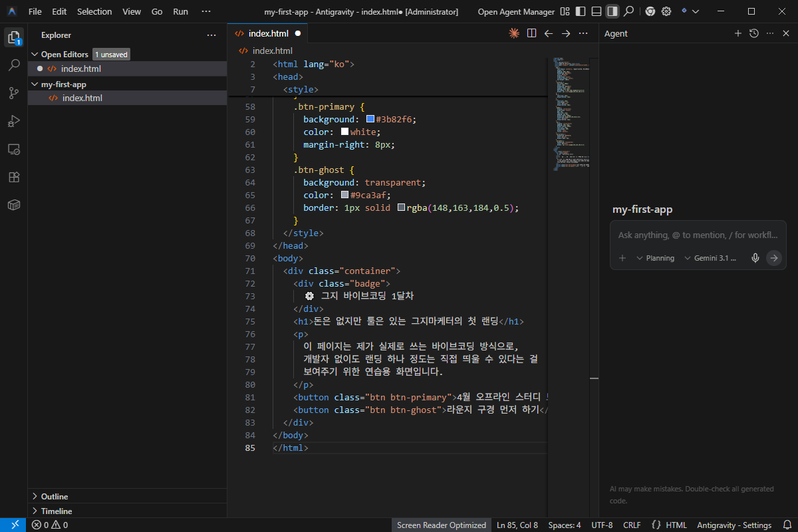
Task: Change line endings via CRLF
Action: [632, 525]
